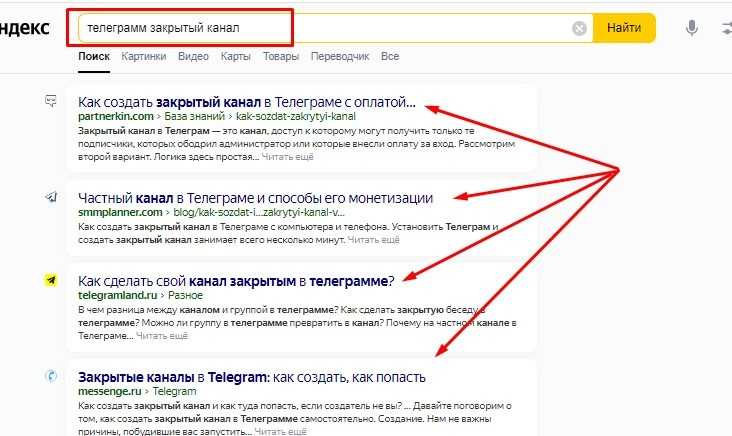The image size is (732, 436).
Task: Activate voice search microphone icon
Action: [692, 28]
